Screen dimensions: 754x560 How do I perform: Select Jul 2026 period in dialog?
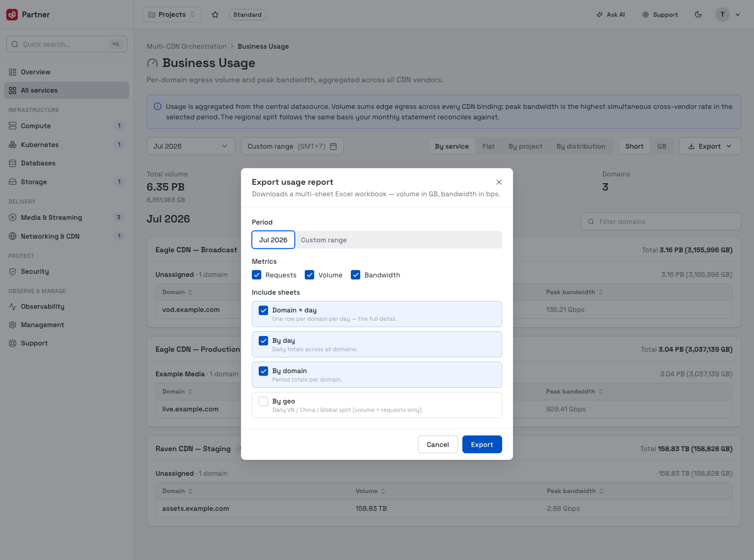coord(273,240)
